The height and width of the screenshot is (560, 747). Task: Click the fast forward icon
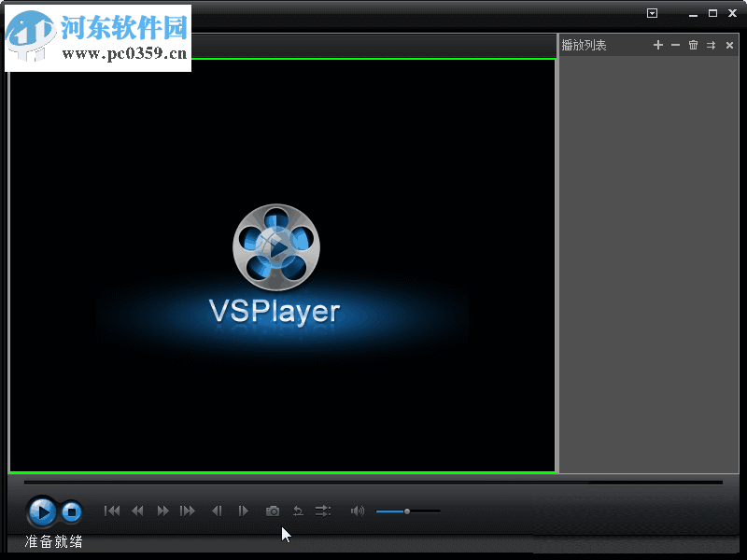pos(162,511)
